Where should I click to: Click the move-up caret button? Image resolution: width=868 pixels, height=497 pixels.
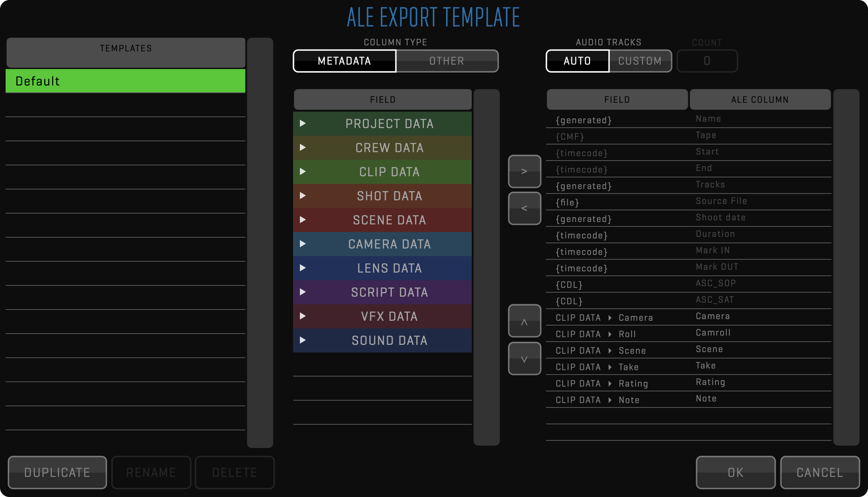524,321
